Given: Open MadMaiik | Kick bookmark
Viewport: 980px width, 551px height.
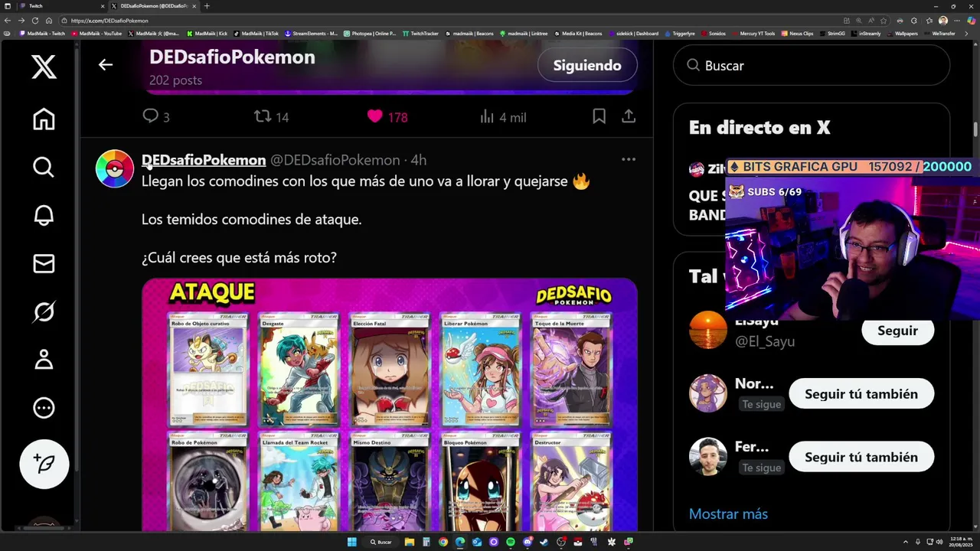Looking at the screenshot, I should point(207,34).
